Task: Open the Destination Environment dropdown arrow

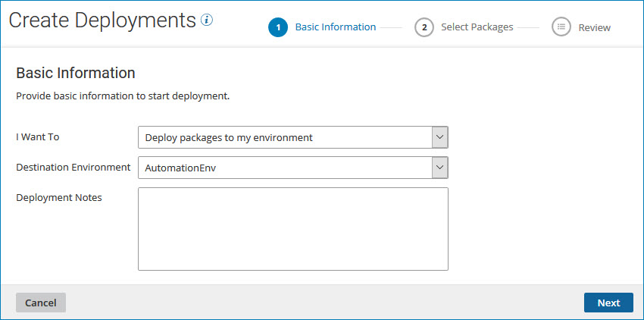Action: click(440, 168)
